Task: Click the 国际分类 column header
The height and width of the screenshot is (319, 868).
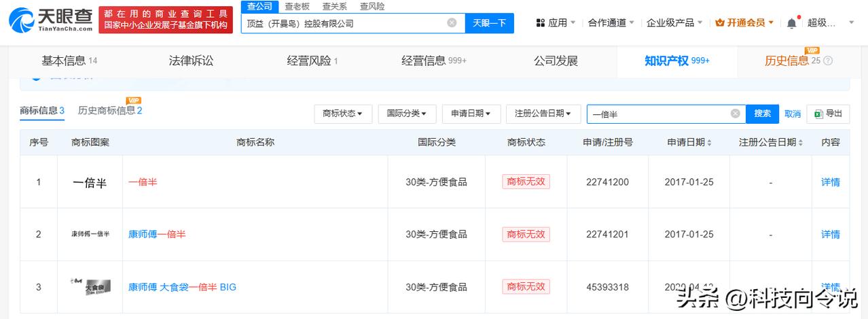Action: click(437, 143)
